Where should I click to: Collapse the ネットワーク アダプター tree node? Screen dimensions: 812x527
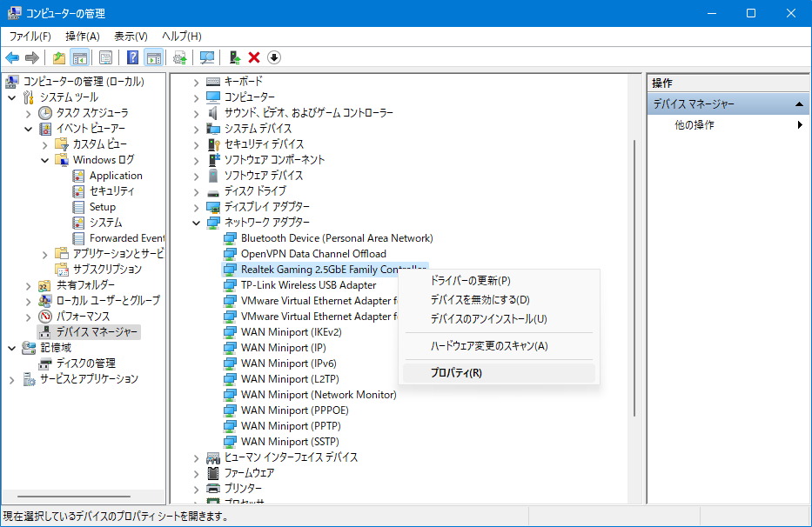coord(196,222)
